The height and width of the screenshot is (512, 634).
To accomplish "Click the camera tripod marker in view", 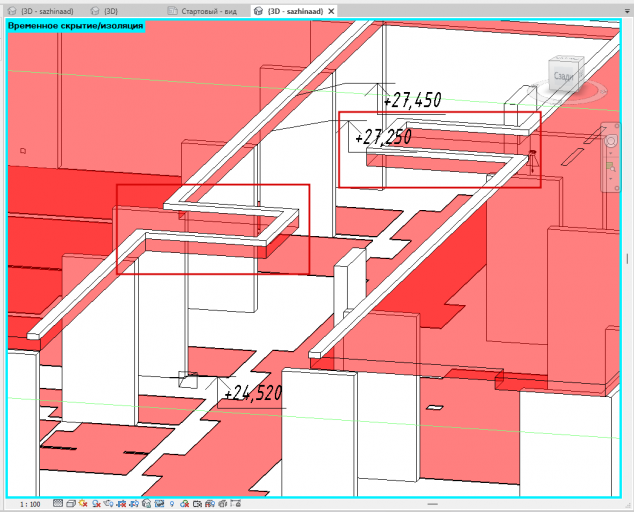I will (533, 161).
